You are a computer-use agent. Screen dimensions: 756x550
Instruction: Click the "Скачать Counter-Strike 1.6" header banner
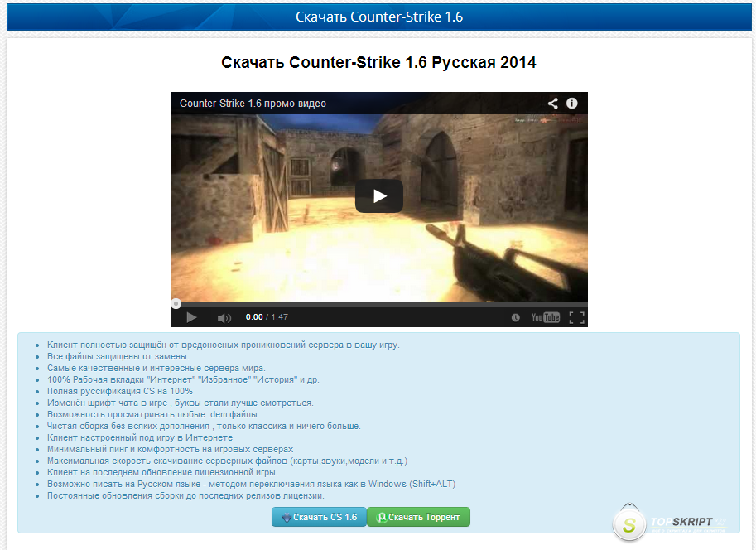[379, 17]
